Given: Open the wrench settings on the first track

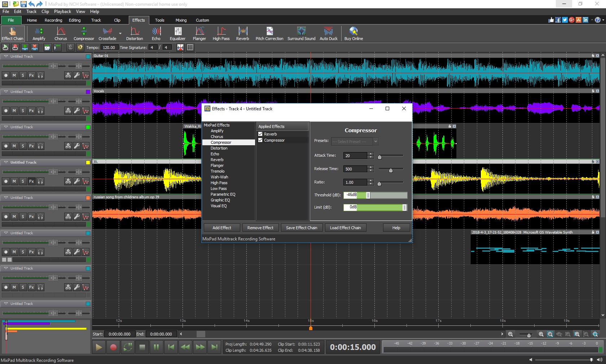Looking at the screenshot, I should tap(76, 76).
